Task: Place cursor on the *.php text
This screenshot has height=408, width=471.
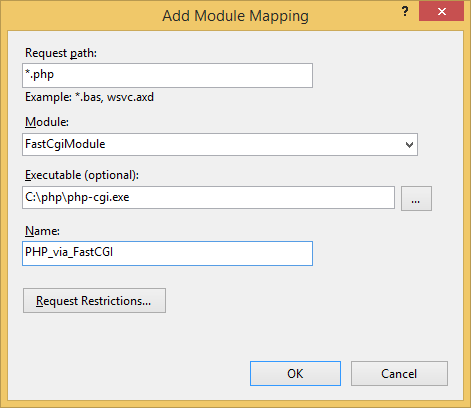Action: pos(40,74)
